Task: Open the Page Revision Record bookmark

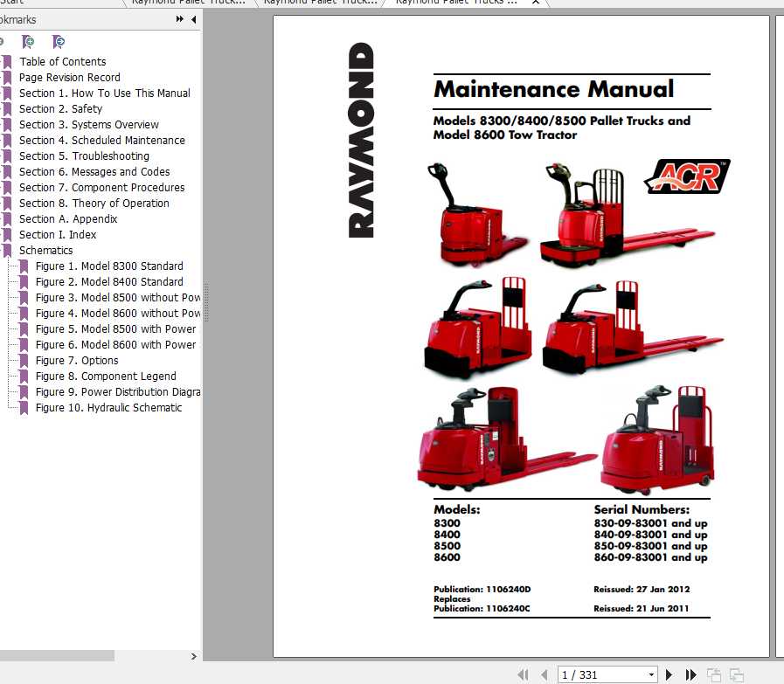Action: click(70, 78)
